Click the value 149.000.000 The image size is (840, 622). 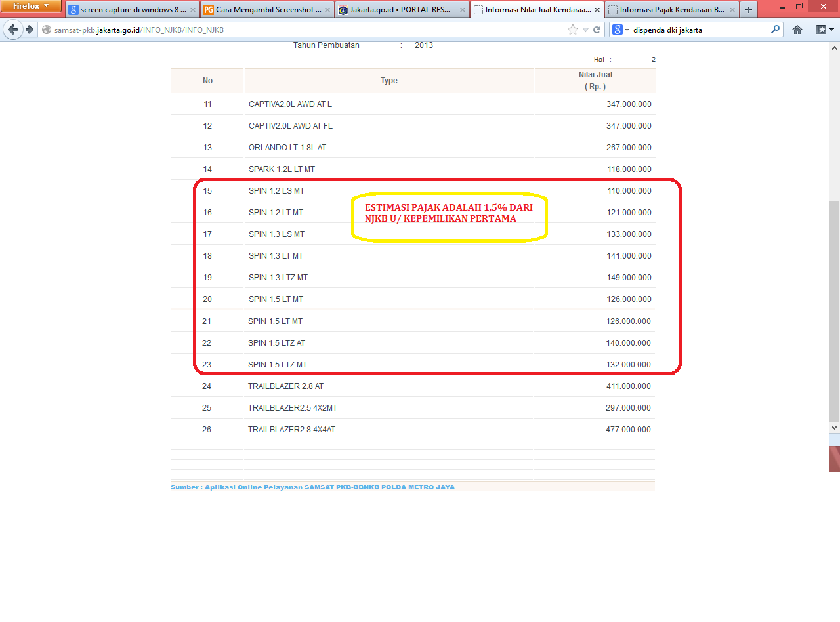pos(629,278)
